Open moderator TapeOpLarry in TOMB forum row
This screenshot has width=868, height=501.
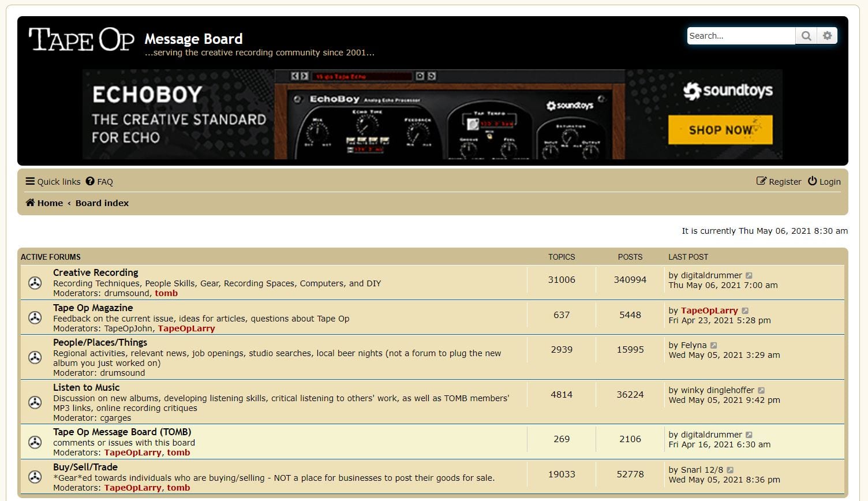[x=133, y=453]
